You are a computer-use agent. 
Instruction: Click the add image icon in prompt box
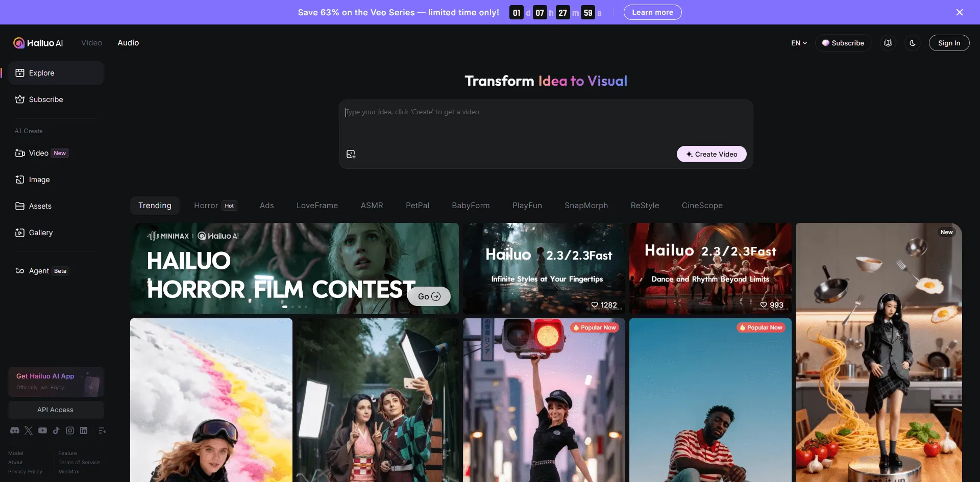click(351, 154)
